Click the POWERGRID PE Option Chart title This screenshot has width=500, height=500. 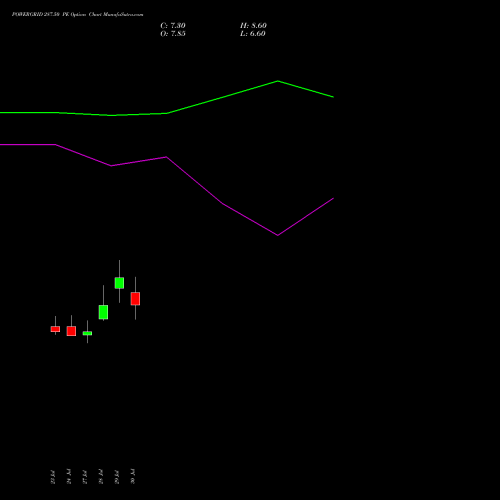(x=77, y=15)
